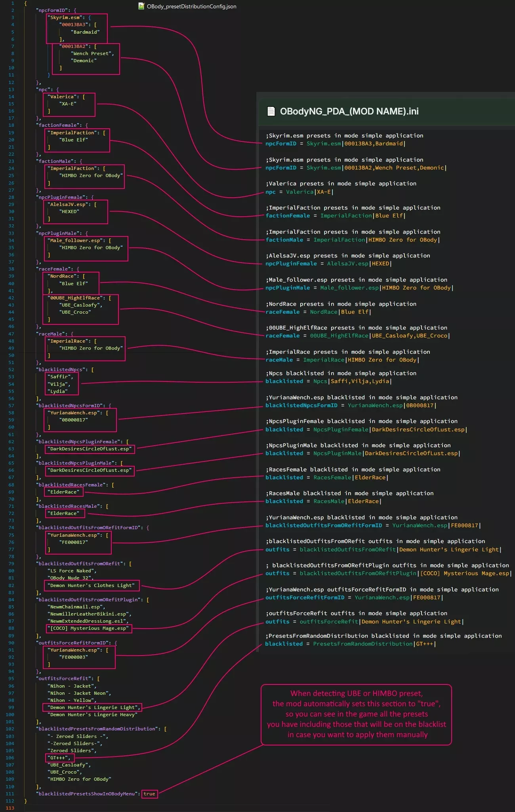Click the ini line "blacklisted = PresetsFromRandomDistribution|GT+++|"

pos(351,644)
